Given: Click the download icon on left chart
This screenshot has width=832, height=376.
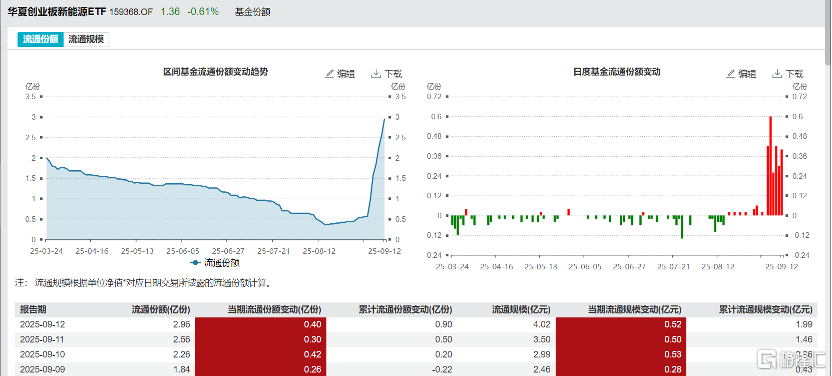Looking at the screenshot, I should click(x=376, y=74).
